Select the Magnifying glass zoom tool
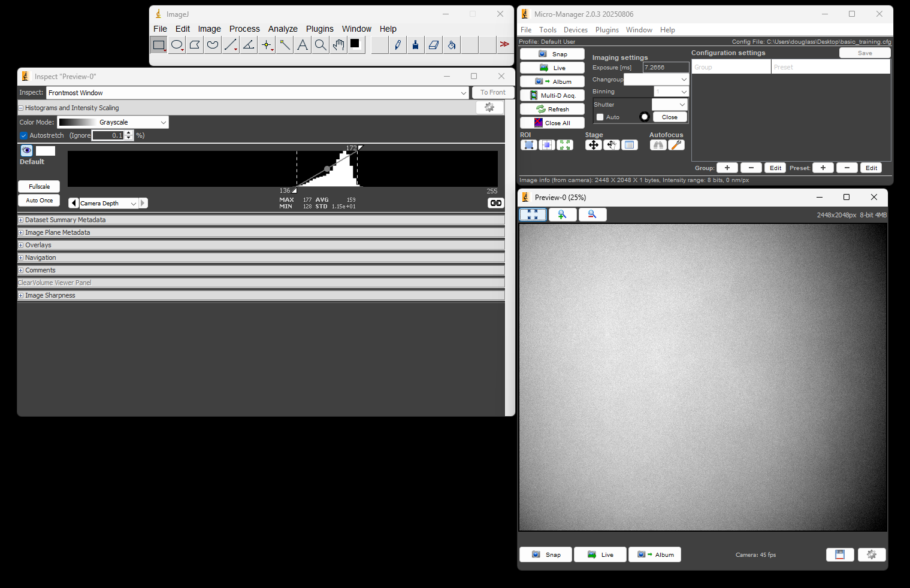This screenshot has width=910, height=588. pyautogui.click(x=321, y=45)
